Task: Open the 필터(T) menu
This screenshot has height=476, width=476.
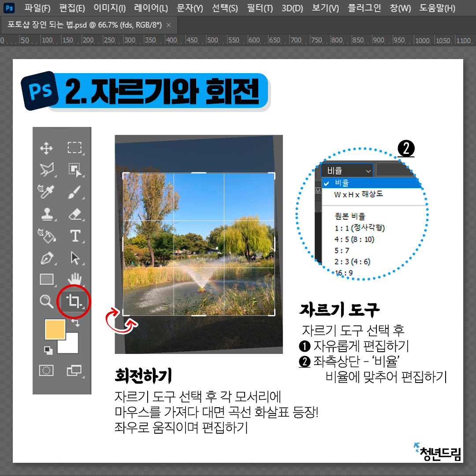Action: click(x=260, y=8)
